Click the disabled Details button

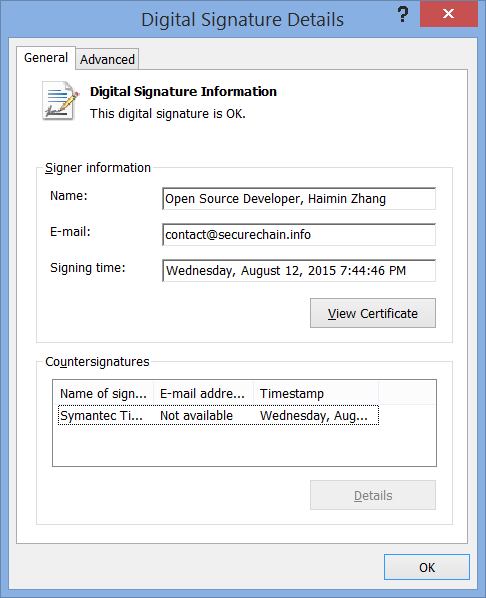(373, 495)
